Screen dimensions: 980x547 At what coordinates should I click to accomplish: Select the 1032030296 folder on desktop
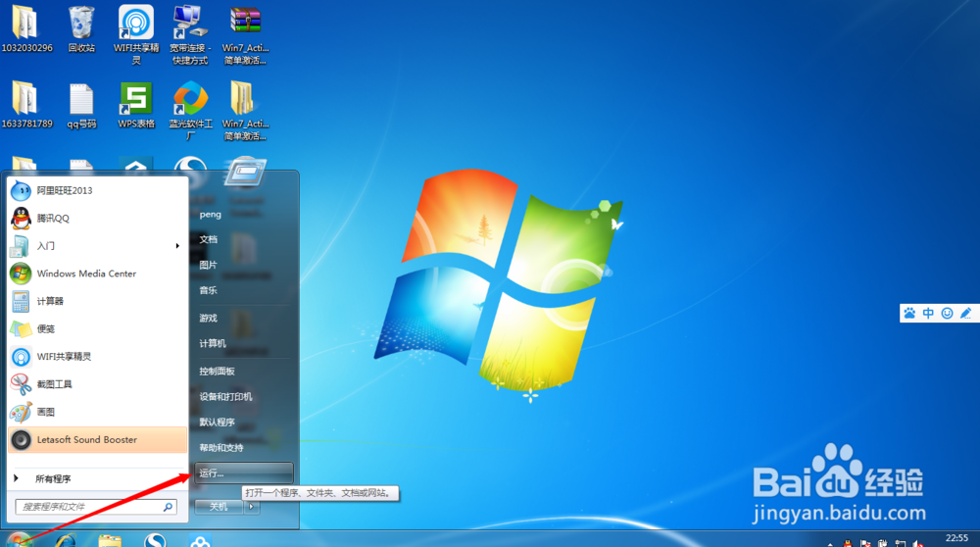26,28
